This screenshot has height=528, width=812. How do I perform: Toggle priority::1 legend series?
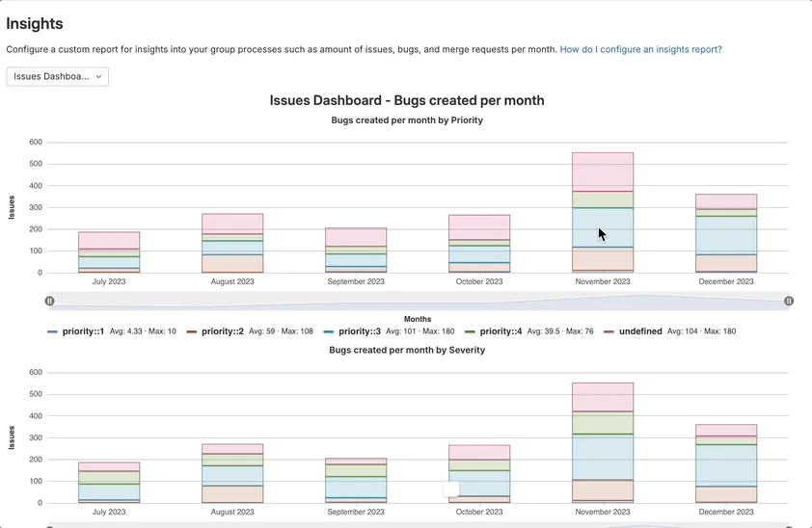click(82, 331)
